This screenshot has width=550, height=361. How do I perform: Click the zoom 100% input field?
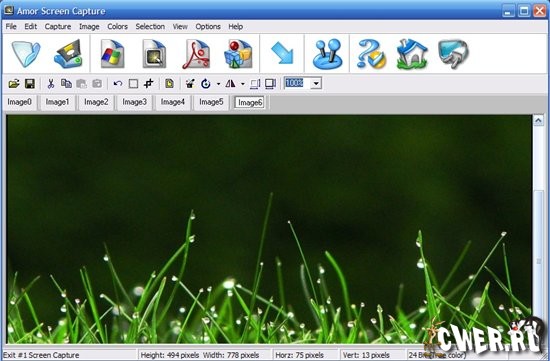click(x=297, y=83)
